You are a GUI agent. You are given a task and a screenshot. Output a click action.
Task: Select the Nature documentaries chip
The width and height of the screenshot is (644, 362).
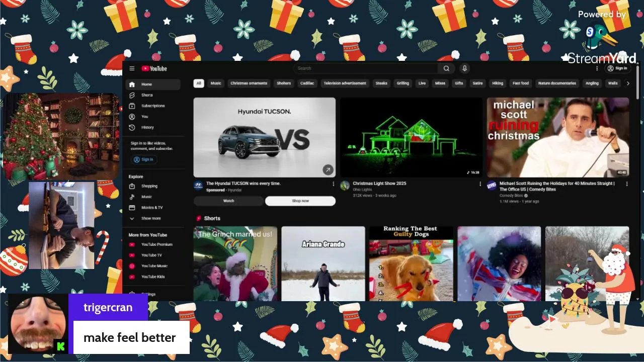[557, 83]
